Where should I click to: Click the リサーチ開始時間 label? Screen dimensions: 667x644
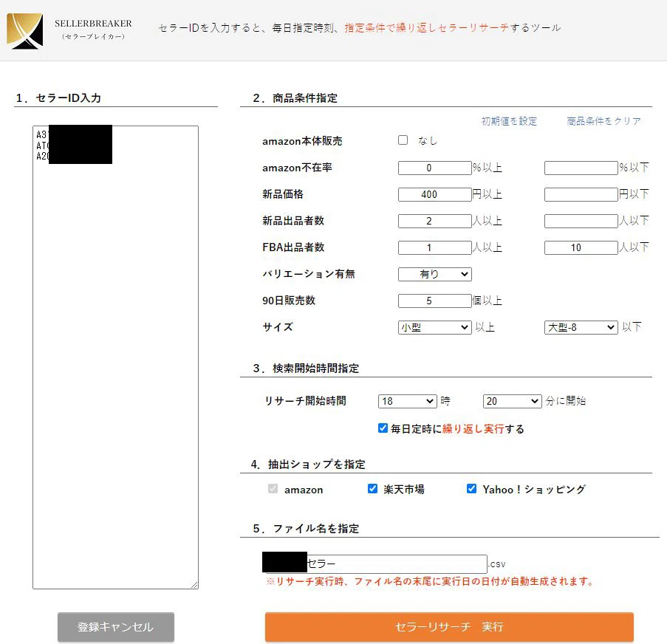coord(305,401)
